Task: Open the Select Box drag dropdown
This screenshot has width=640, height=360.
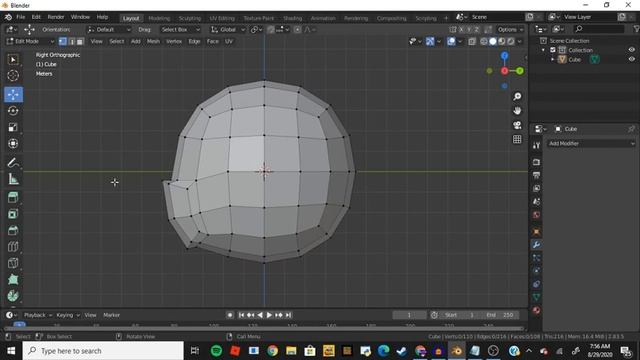Action: pyautogui.click(x=180, y=29)
